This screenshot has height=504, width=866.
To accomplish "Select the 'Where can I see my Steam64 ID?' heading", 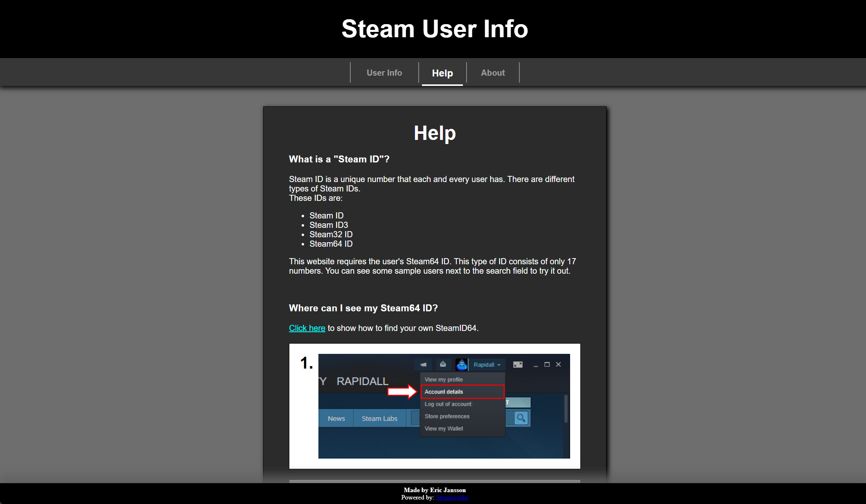I will click(x=363, y=308).
